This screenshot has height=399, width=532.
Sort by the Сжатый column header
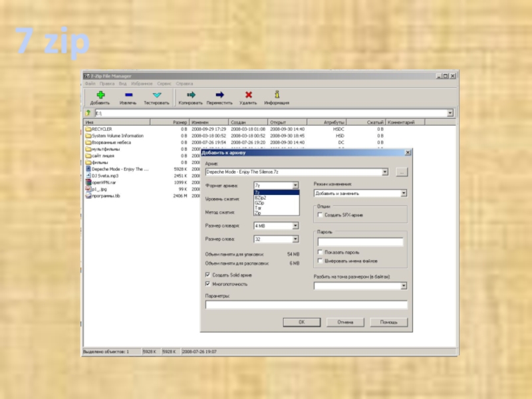[366, 122]
